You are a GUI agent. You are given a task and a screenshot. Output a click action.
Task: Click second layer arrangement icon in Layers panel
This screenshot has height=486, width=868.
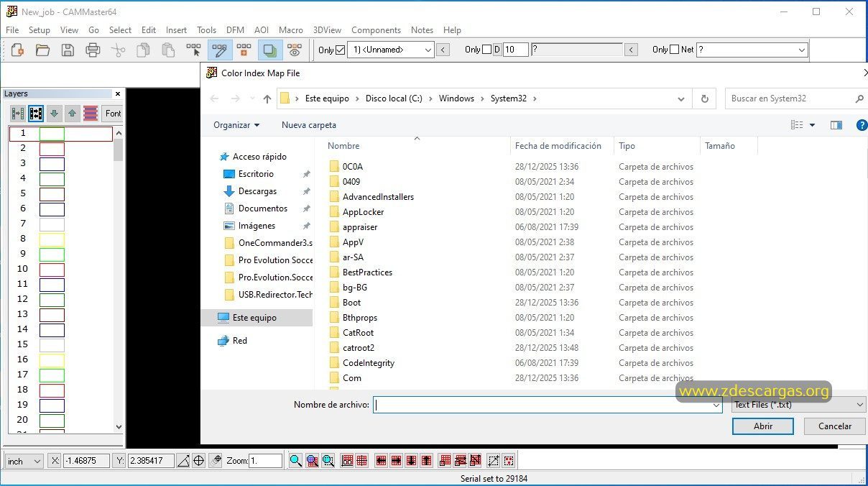tap(35, 114)
